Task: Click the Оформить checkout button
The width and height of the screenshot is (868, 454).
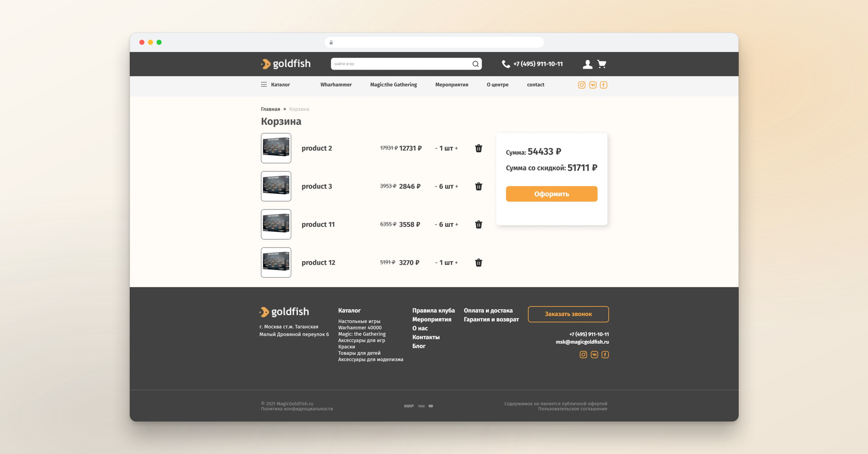Action: [551, 194]
